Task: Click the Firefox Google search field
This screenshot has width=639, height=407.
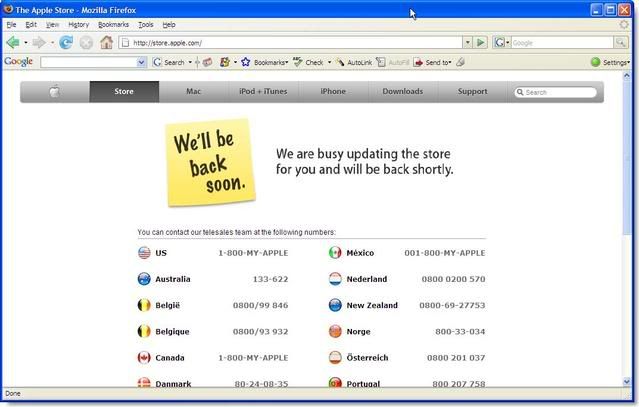Action: (x=562, y=43)
